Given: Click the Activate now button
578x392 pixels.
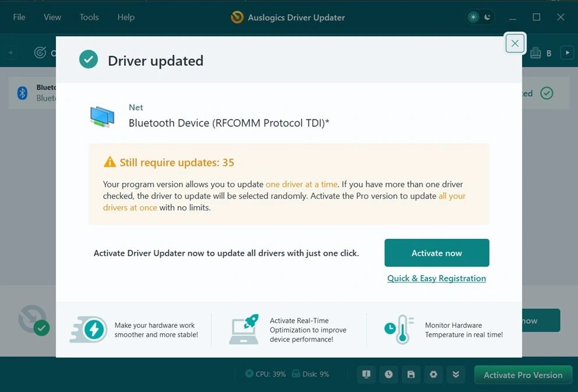Looking at the screenshot, I should (437, 253).
